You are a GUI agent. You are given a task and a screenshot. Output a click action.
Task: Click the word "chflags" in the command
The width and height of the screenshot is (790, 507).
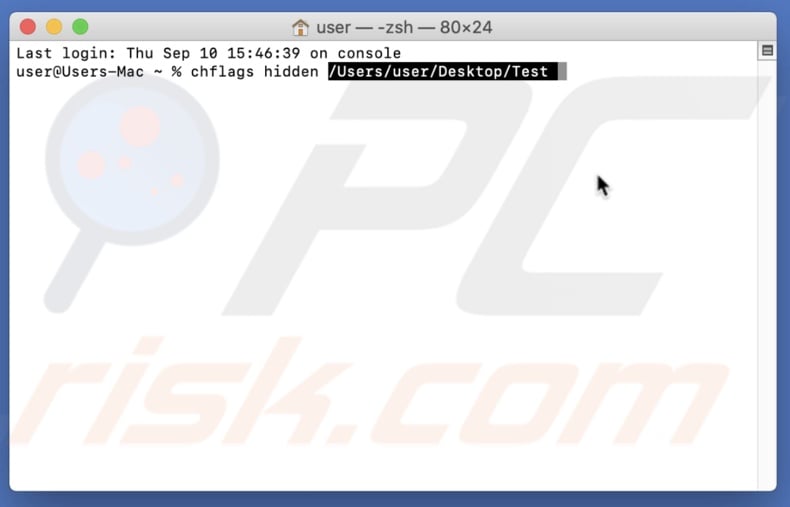[x=222, y=72]
